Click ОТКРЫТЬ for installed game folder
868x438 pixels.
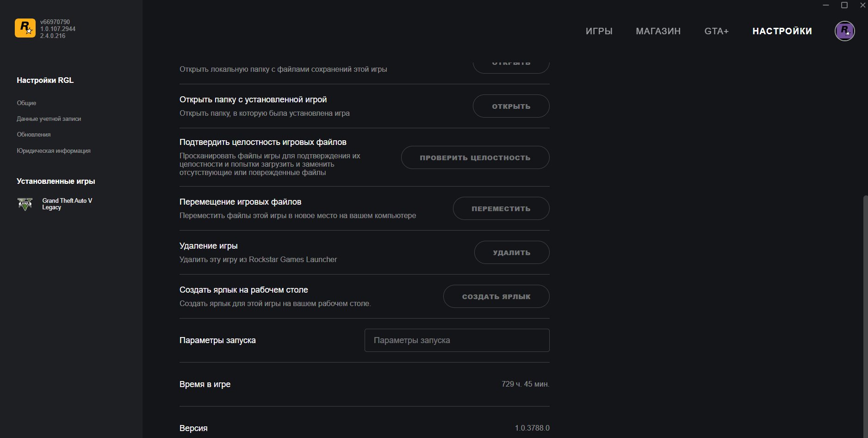[x=511, y=106]
